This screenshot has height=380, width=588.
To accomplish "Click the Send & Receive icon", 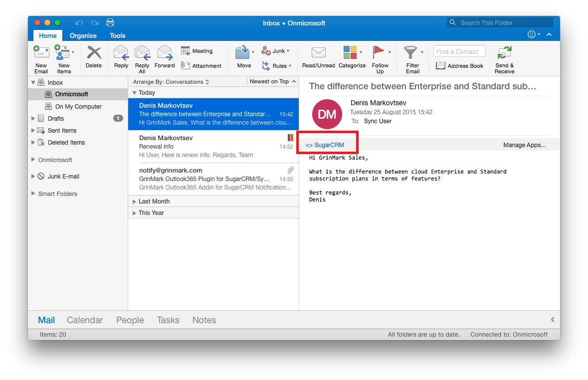I will coord(504,53).
